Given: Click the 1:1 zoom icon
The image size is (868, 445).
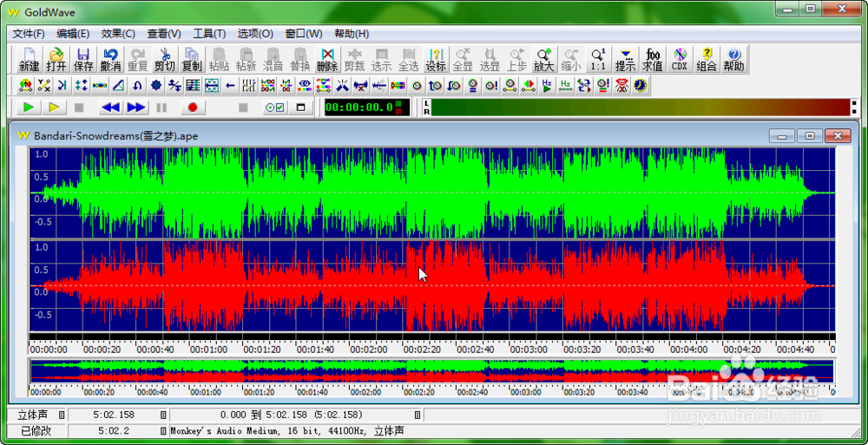Looking at the screenshot, I should pos(598,60).
